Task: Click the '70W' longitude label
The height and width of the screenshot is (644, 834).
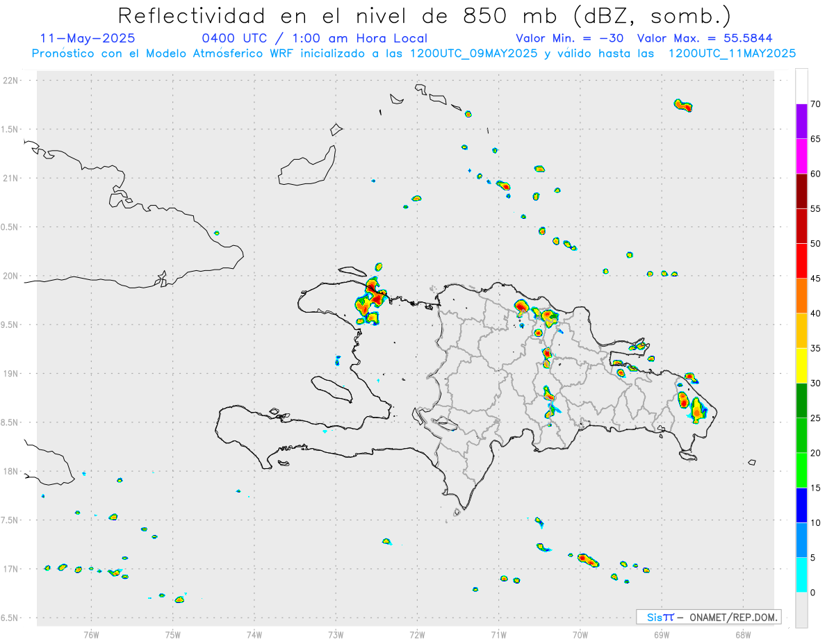Action: tap(580, 634)
